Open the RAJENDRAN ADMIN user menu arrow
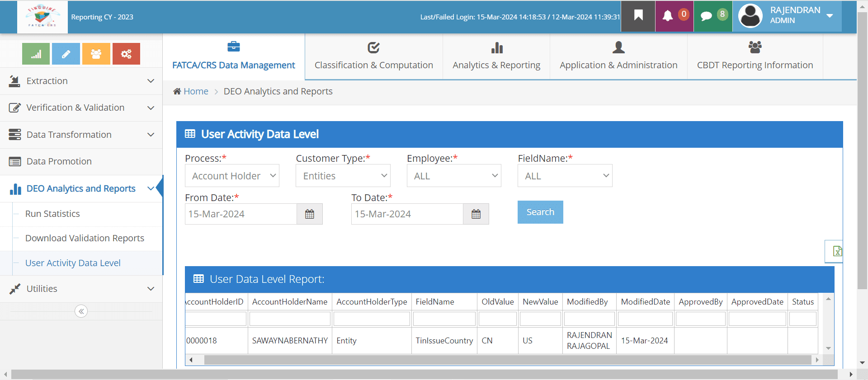The width and height of the screenshot is (868, 380). (x=830, y=16)
